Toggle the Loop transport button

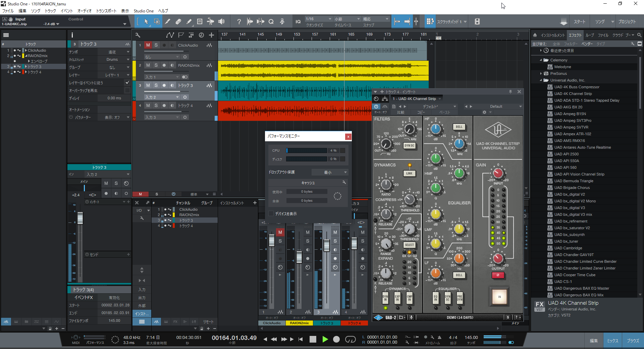coord(351,339)
